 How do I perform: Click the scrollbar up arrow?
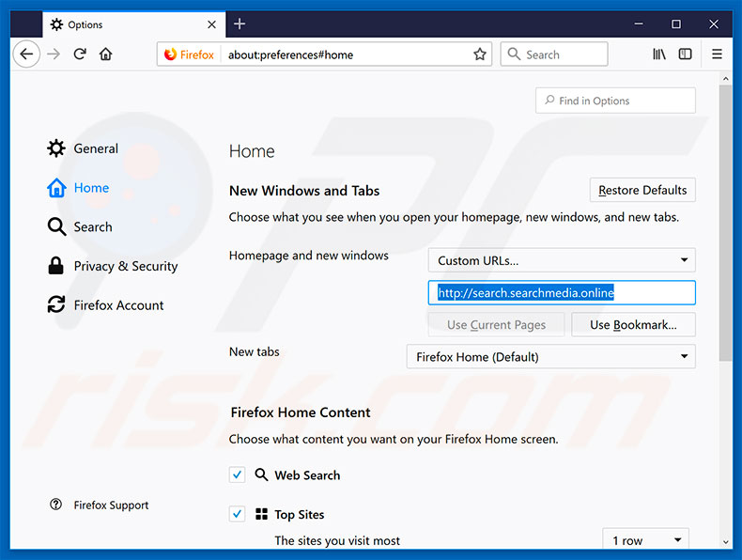[725, 79]
